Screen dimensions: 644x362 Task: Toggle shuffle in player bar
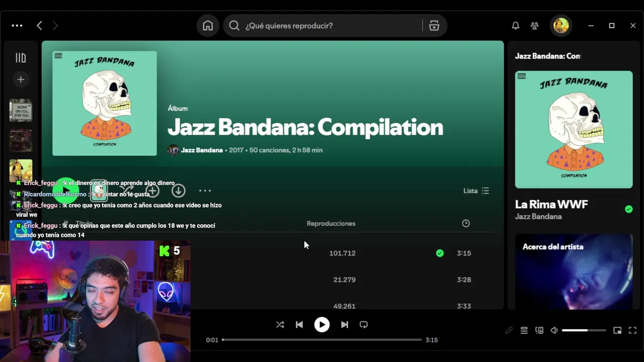[280, 325]
